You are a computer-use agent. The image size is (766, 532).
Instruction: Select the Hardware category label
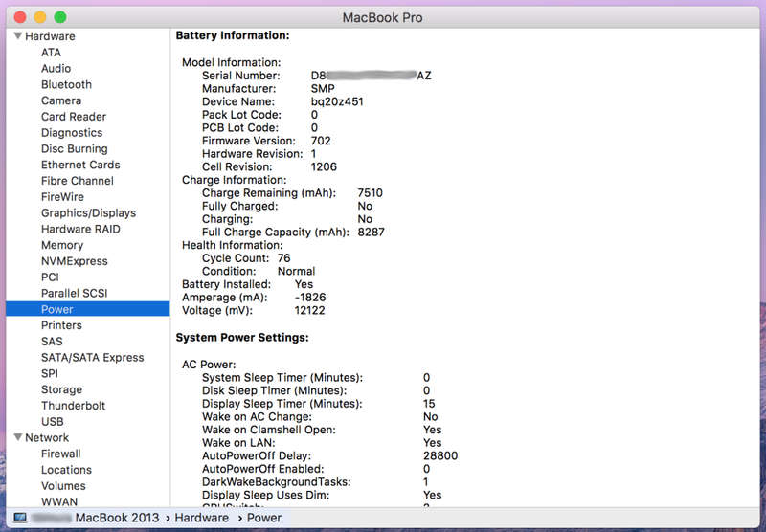(50, 36)
